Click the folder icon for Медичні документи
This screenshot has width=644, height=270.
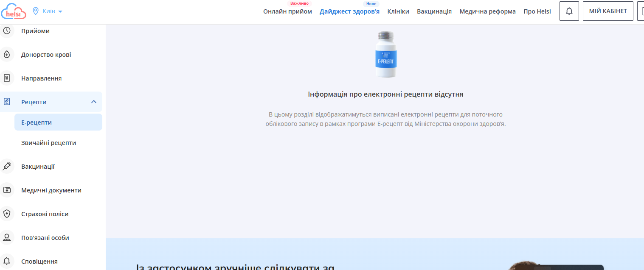[x=6, y=190]
